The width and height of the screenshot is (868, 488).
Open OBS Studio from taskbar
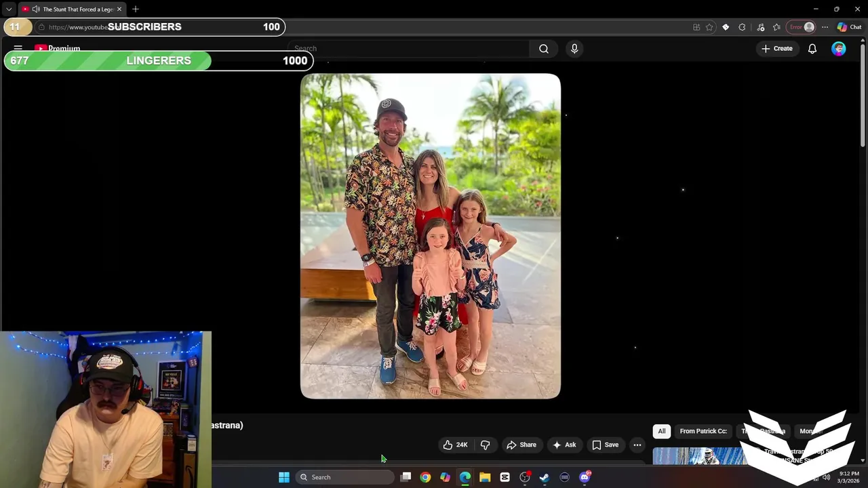pyautogui.click(x=525, y=477)
